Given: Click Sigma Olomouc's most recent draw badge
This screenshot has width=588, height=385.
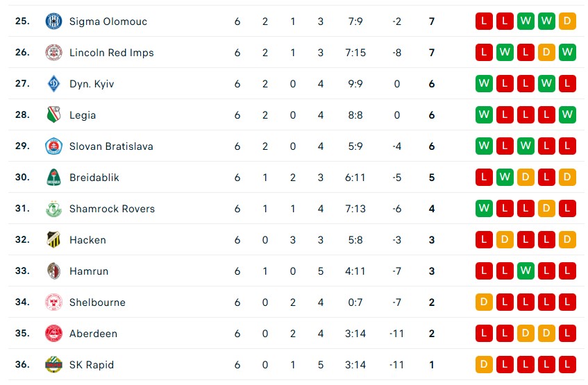Looking at the screenshot, I should (x=567, y=22).
